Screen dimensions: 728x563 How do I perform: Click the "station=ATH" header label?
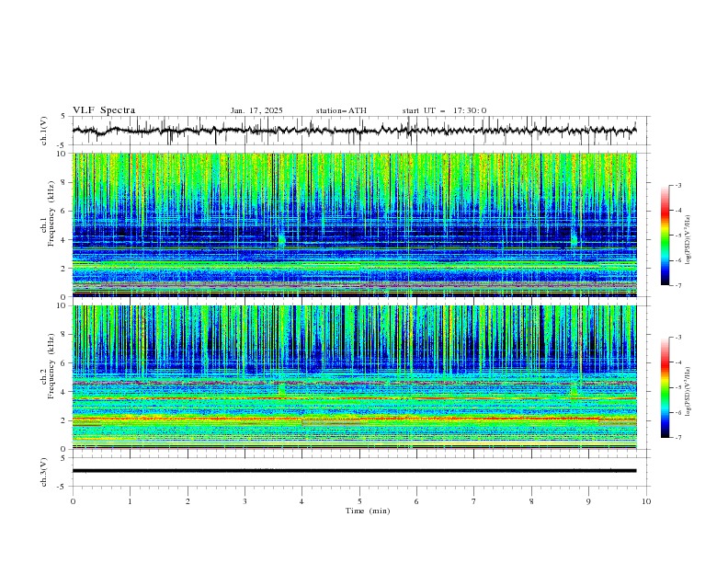pyautogui.click(x=341, y=110)
